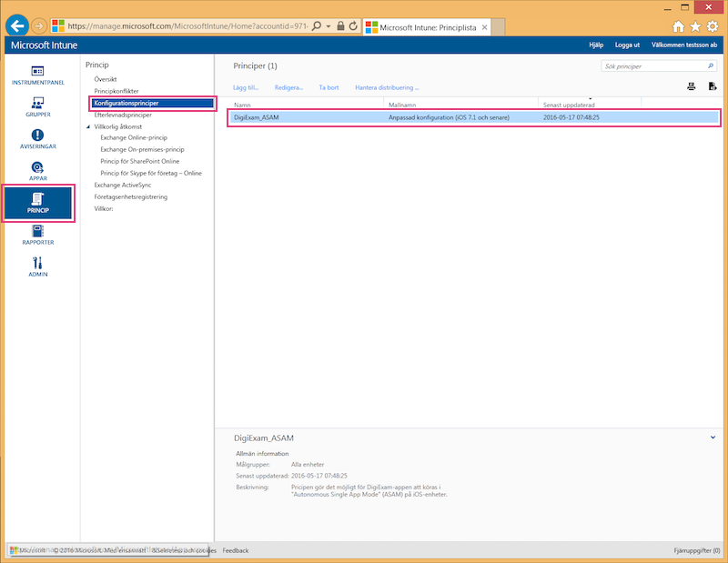Open address bar dropdown arrow

pos(329,26)
